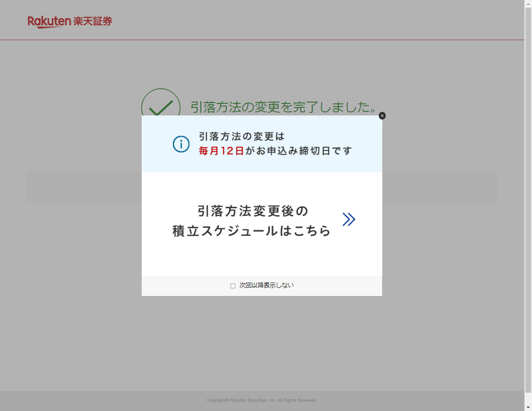The width and height of the screenshot is (532, 411).
Task: Click the がお申込み締切日です text
Action: (x=299, y=151)
